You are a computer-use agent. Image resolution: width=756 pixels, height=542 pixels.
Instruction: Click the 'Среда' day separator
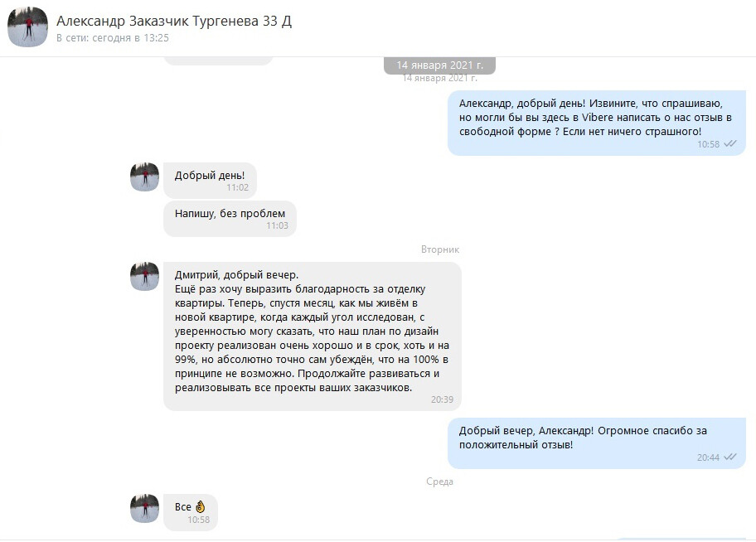tap(439, 482)
